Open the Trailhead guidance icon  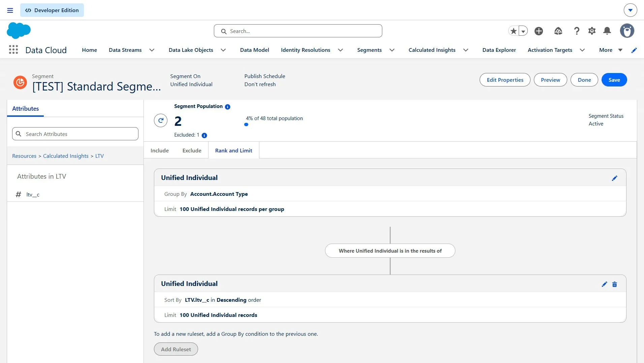tap(558, 31)
